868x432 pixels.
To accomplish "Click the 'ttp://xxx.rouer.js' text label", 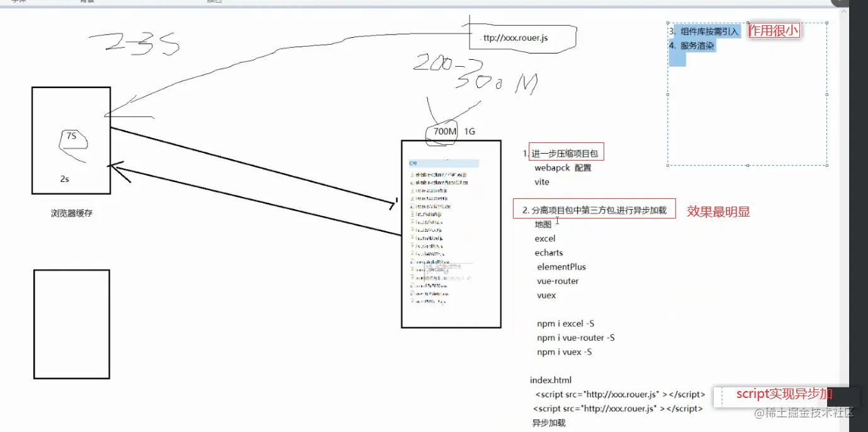I will [x=516, y=38].
